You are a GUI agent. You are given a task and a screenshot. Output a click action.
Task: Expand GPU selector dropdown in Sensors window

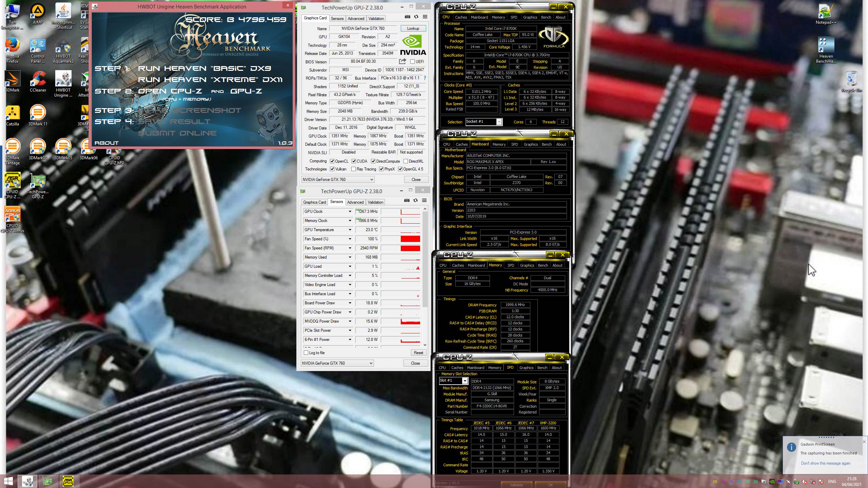pos(371,363)
